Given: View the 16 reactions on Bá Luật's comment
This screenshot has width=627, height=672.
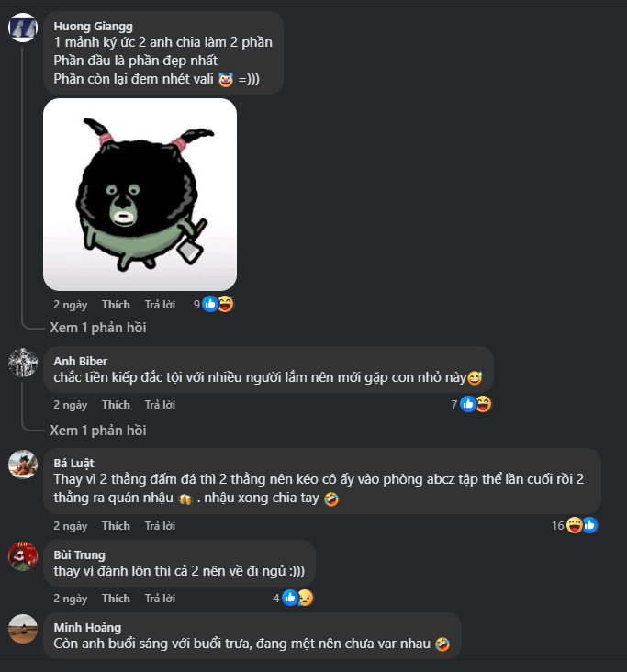Looking at the screenshot, I should coord(575,525).
